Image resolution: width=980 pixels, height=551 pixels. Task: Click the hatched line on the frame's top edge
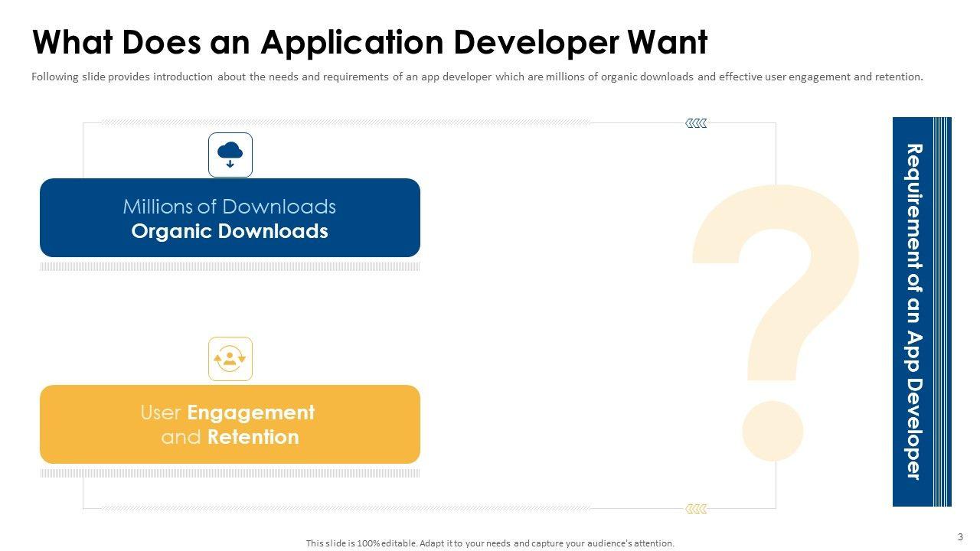[x=345, y=122]
